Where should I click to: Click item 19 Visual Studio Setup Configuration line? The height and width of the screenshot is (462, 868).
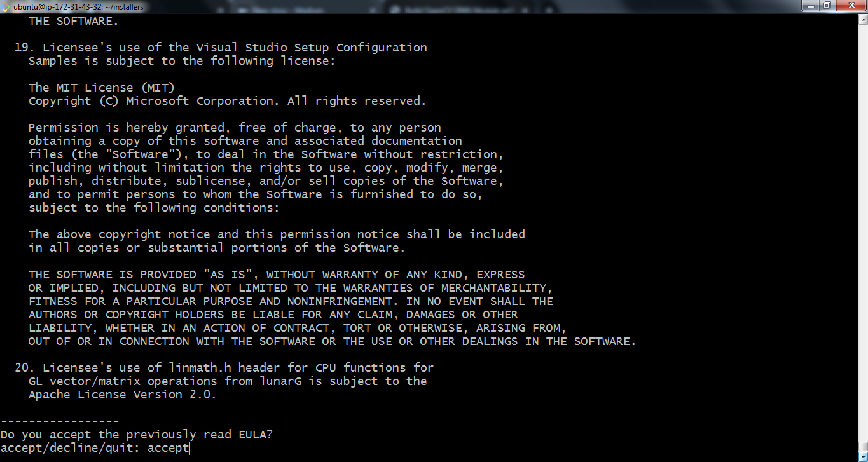[221, 47]
